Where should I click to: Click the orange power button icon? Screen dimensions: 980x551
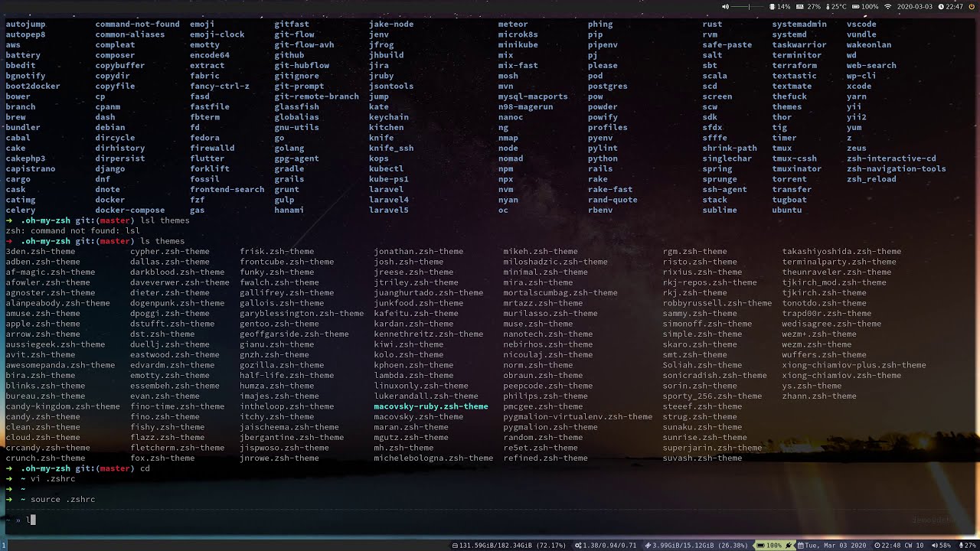tap(972, 7)
